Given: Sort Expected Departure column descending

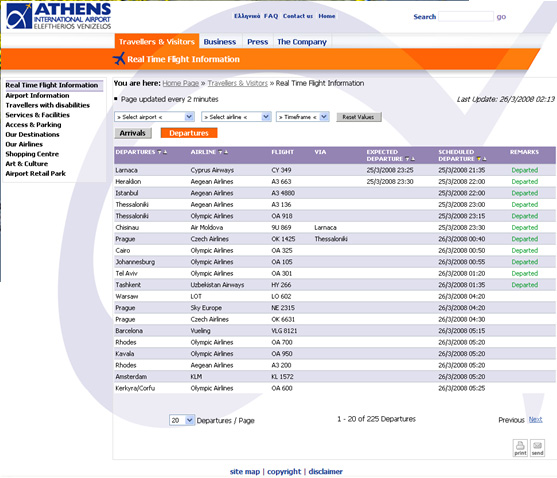Looking at the screenshot, I should [407, 159].
